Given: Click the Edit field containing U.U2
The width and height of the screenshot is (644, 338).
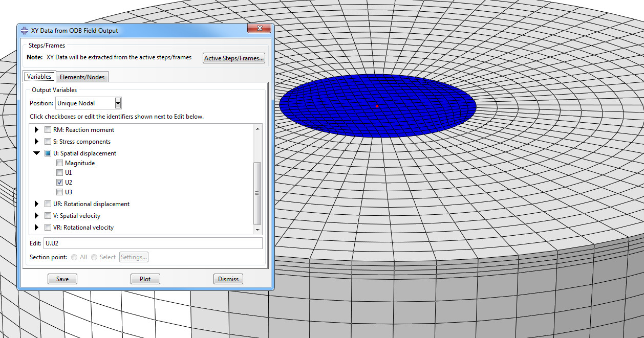Looking at the screenshot, I should (153, 243).
